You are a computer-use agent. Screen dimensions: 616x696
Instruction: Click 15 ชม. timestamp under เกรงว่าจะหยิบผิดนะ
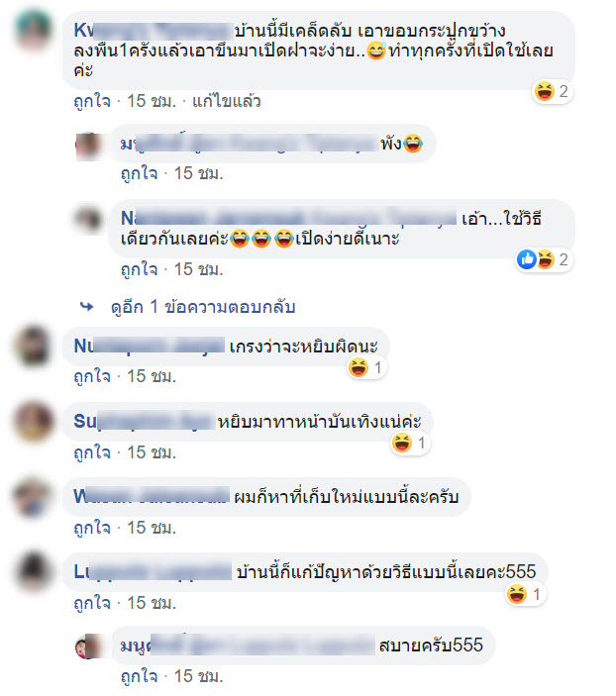click(152, 376)
